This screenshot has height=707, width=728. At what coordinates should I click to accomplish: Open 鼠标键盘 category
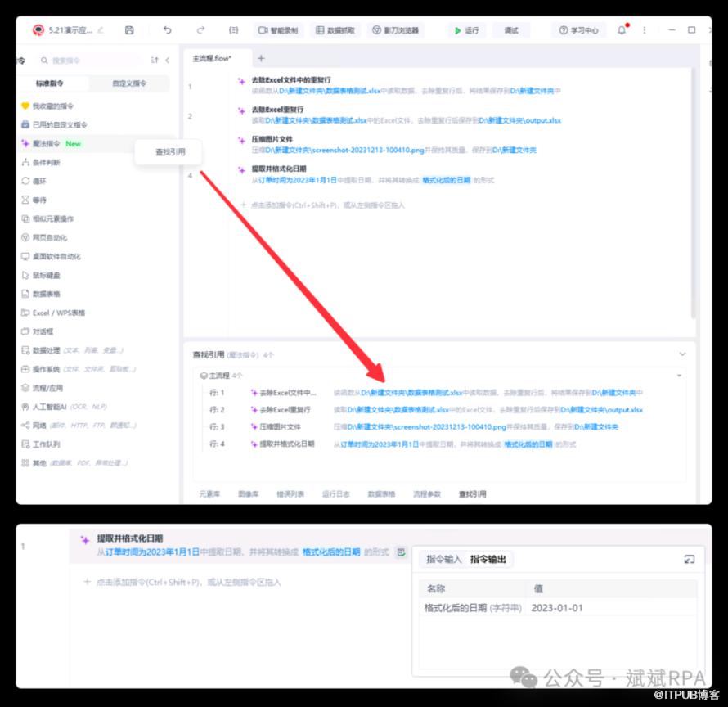point(41,275)
